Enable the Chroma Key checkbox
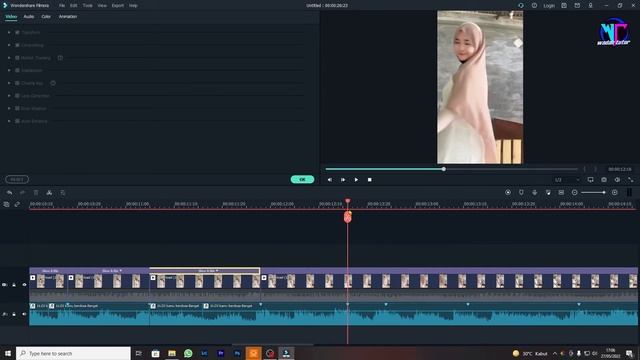The height and width of the screenshot is (360, 640). pos(17,83)
